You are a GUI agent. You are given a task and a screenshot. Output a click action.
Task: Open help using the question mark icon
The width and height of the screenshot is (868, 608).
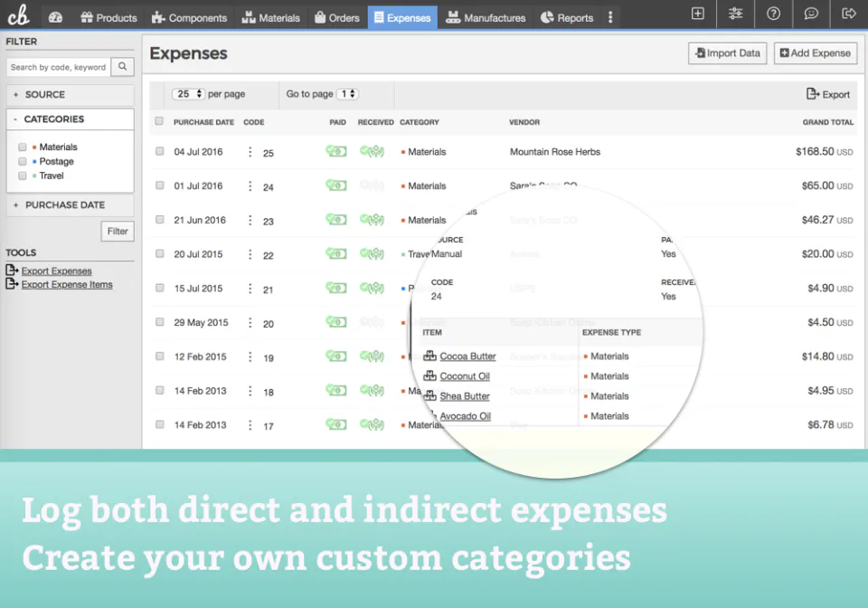coord(773,14)
